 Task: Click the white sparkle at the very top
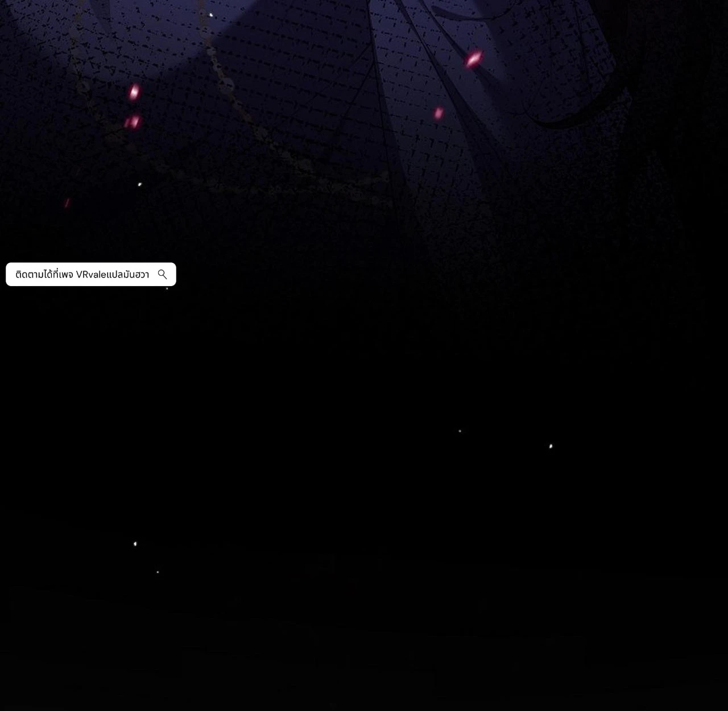[211, 15]
